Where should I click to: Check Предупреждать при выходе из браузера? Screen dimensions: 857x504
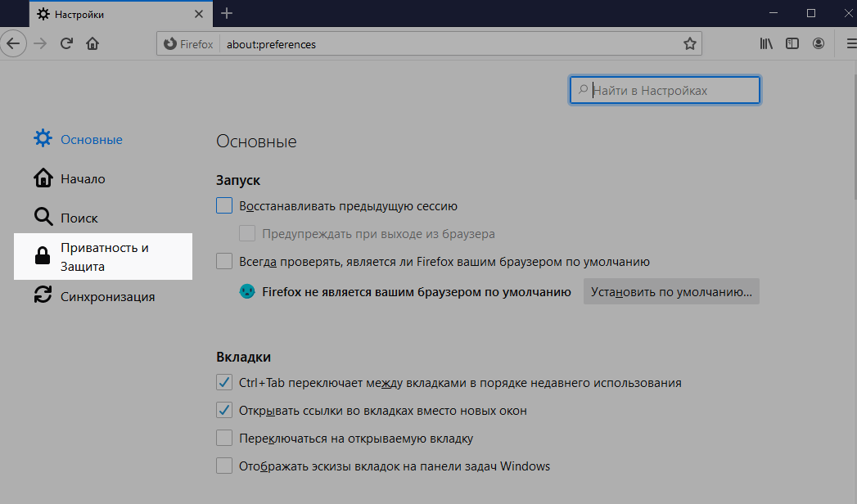click(247, 234)
